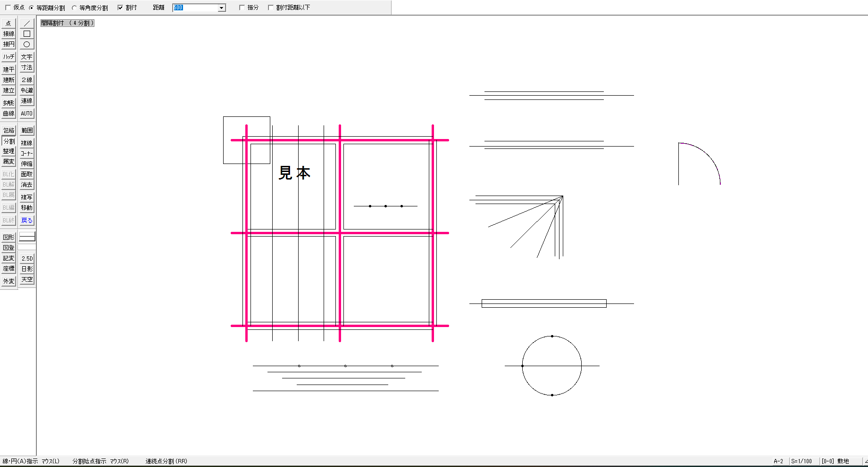Choose the 曲線 curve tool

[x=8, y=114]
